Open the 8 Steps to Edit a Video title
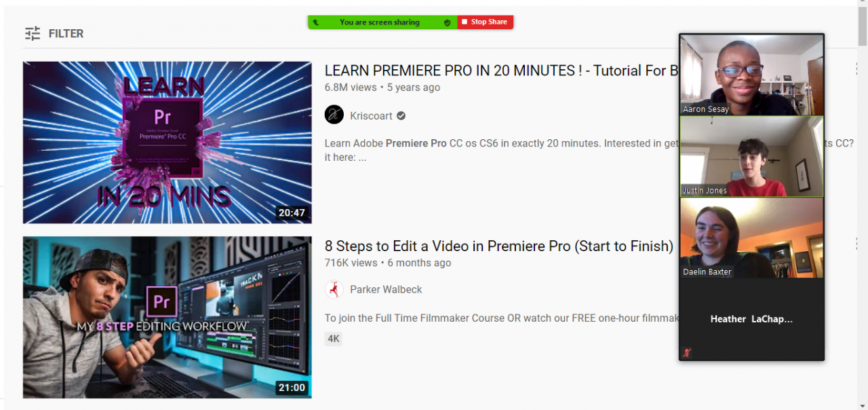 (x=499, y=246)
